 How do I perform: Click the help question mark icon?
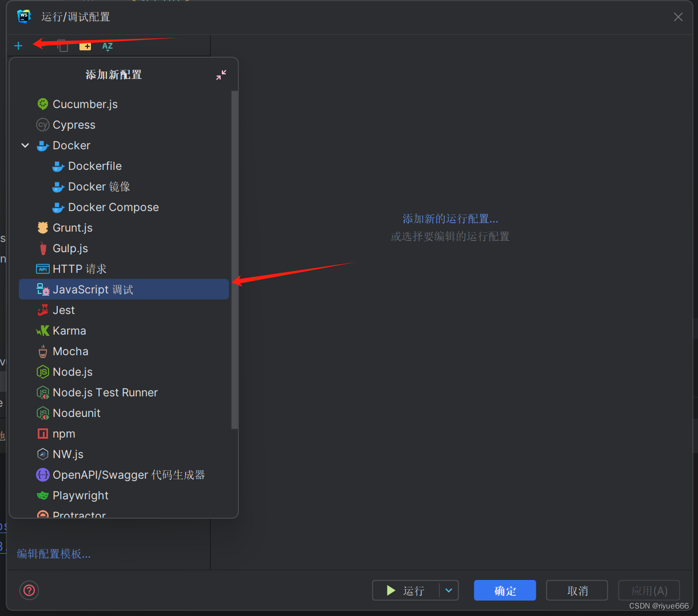(29, 590)
